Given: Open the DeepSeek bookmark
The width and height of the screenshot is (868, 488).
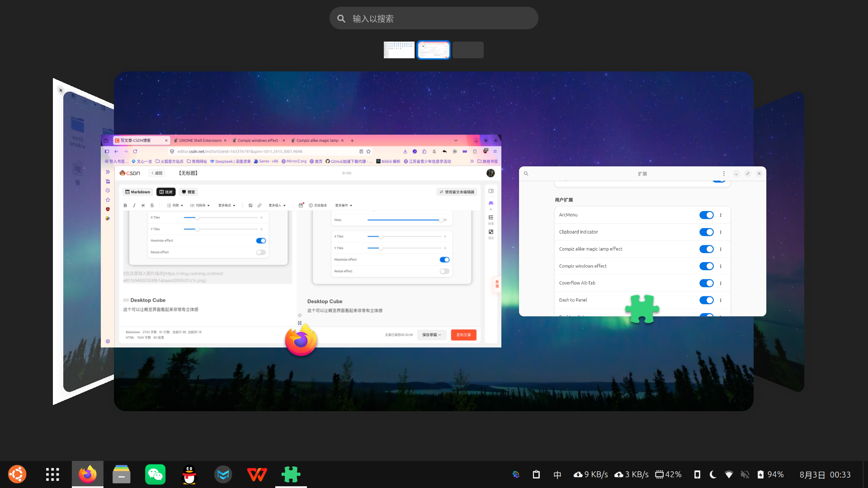Looking at the screenshot, I should [230, 161].
